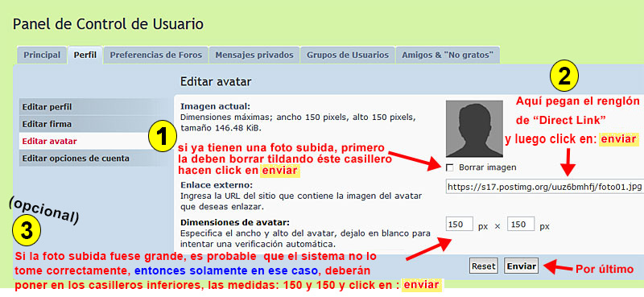Click the "Enlace externo:" label

coord(217,184)
